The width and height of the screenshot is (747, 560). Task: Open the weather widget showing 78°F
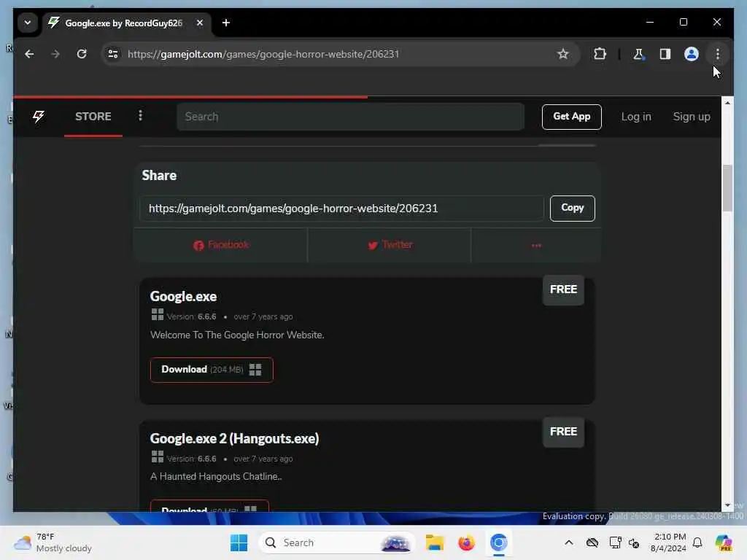click(x=53, y=542)
